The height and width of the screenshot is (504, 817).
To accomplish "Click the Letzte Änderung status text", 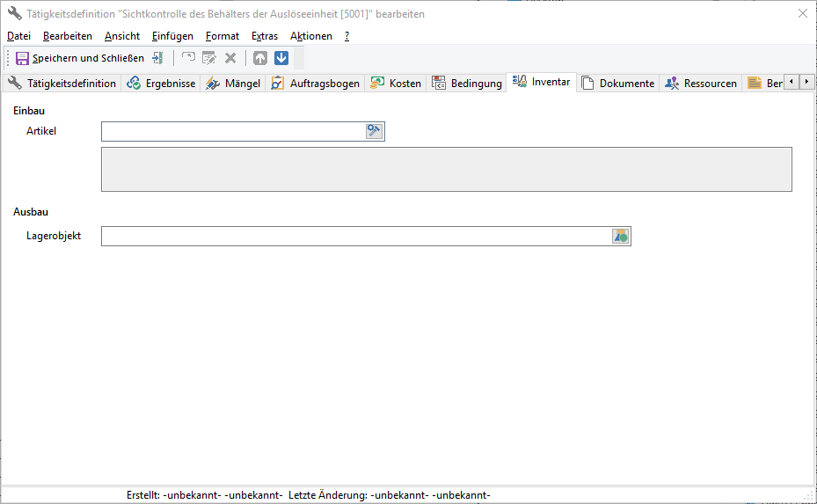I will coord(390,495).
